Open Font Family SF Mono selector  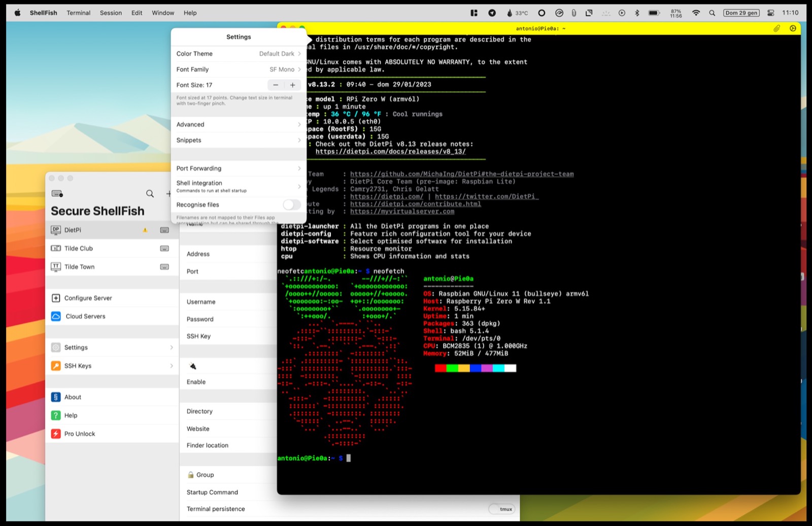click(284, 69)
